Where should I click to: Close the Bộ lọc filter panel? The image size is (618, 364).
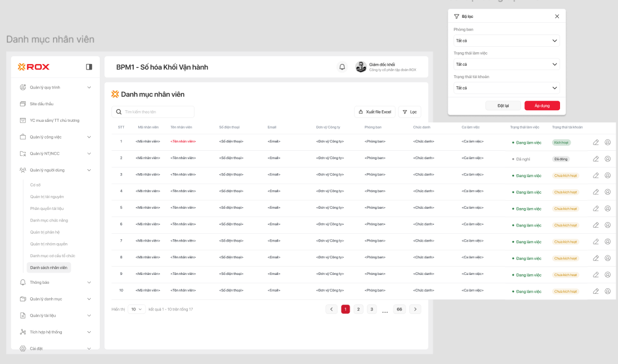[x=557, y=17]
